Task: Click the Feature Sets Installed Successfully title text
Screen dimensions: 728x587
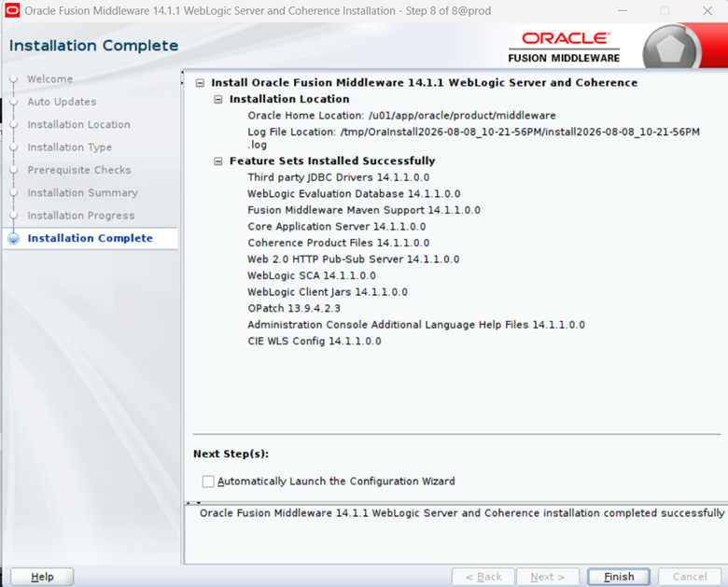Action: (332, 161)
